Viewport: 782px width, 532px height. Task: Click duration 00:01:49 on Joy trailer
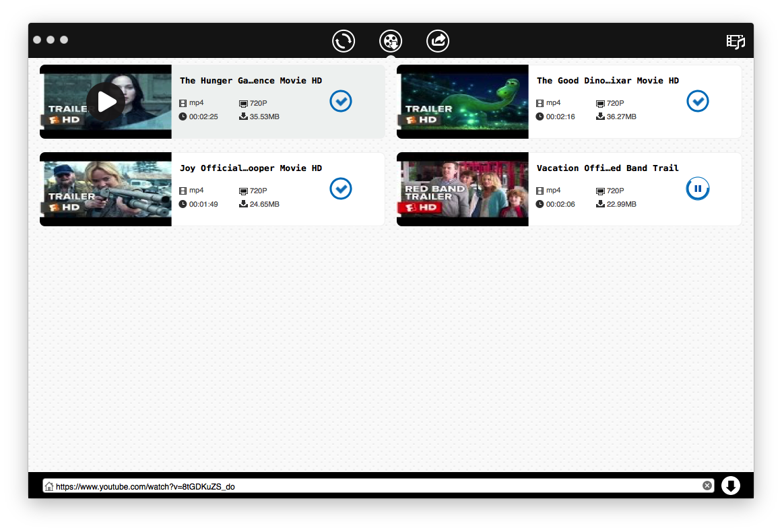(203, 205)
